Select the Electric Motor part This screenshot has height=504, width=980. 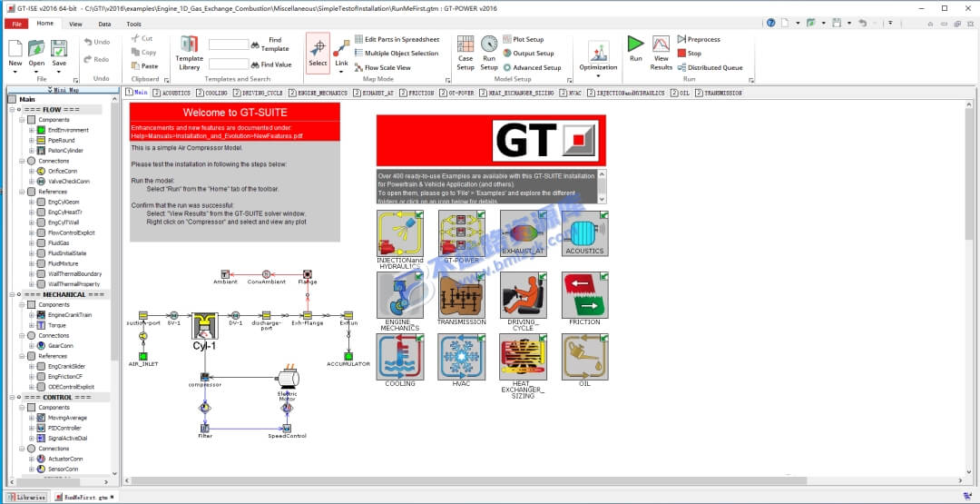click(289, 379)
